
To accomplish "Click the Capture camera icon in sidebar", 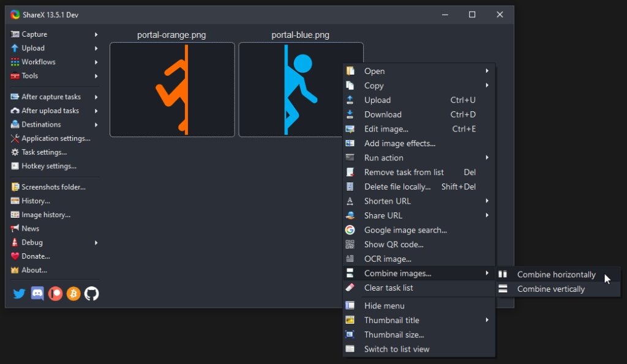I will 15,34.
